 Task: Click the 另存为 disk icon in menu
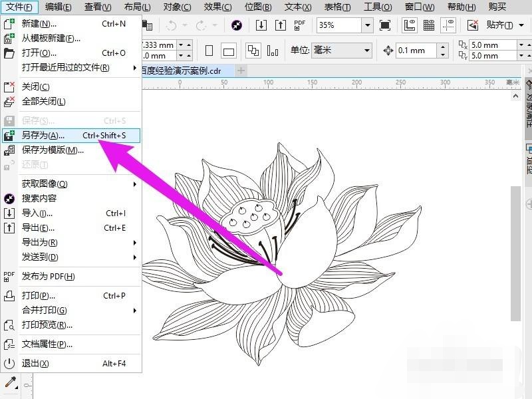click(9, 136)
